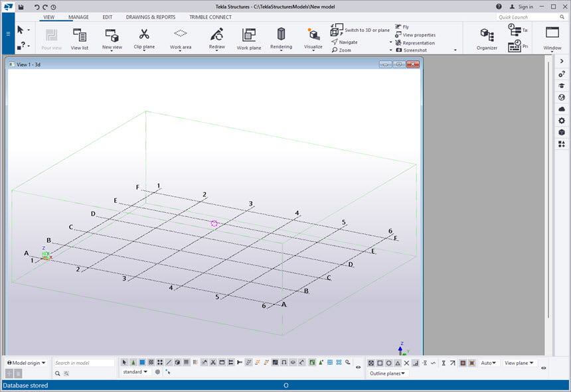This screenshot has width=571, height=392.
Task: Toggle snap to midpoints triangle switch
Action: tap(398, 363)
